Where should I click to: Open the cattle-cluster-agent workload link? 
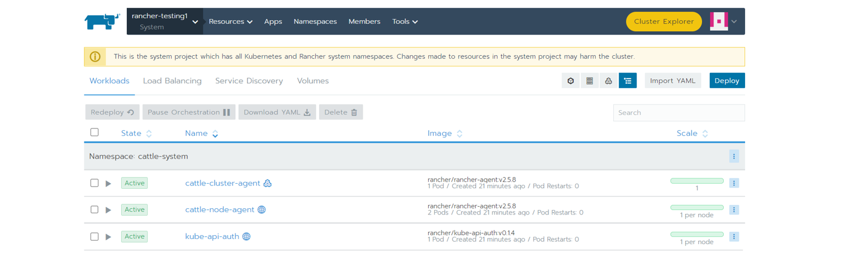coord(222,183)
